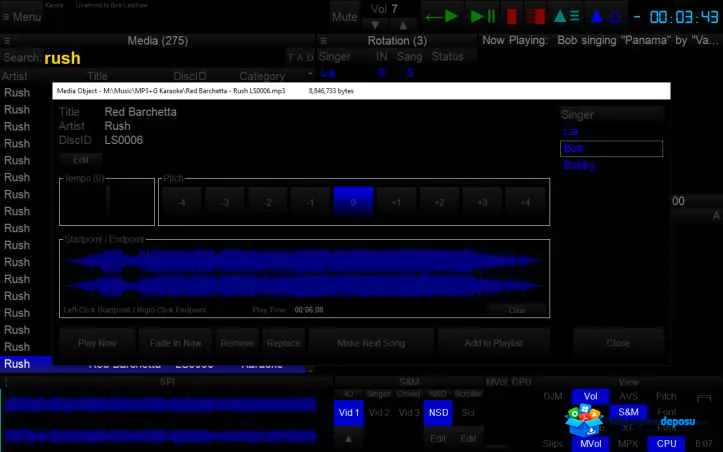
Task: Sort media list by Category column
Action: (262, 76)
